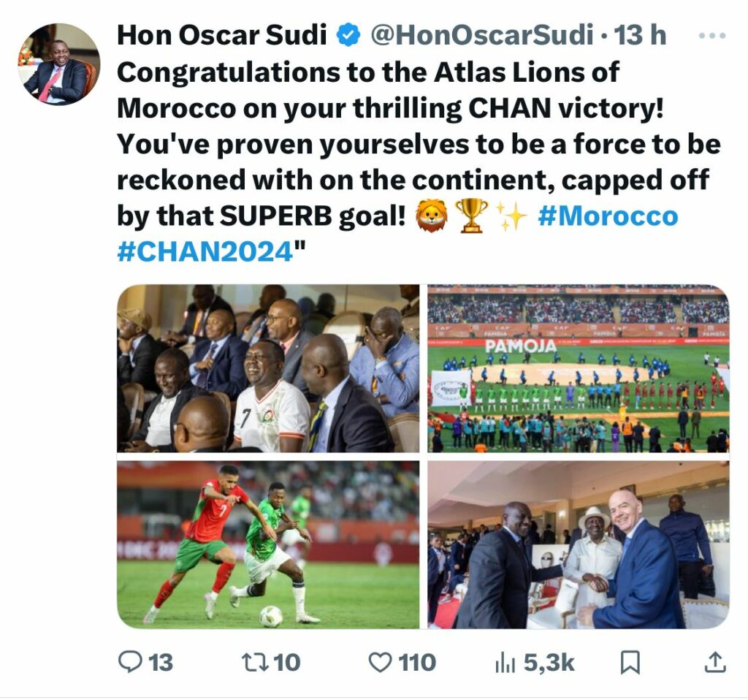Click the 13 h timestamp

tap(640, 35)
